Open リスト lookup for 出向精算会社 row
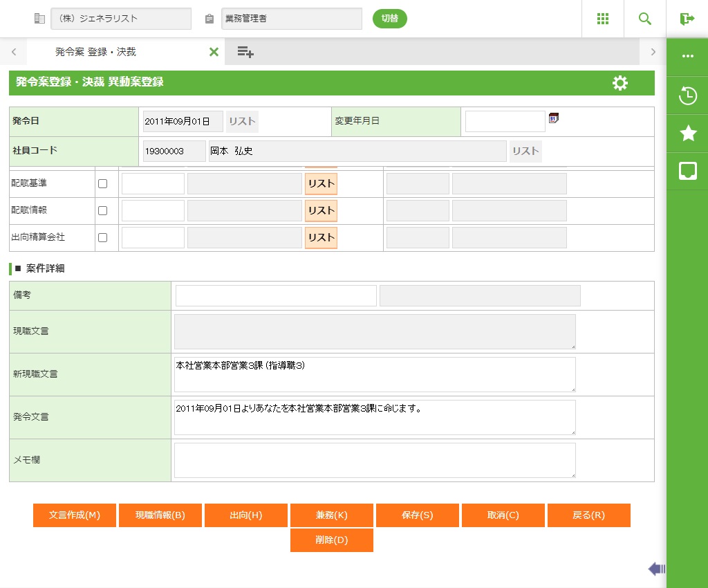Image resolution: width=708 pixels, height=588 pixels. pos(321,237)
